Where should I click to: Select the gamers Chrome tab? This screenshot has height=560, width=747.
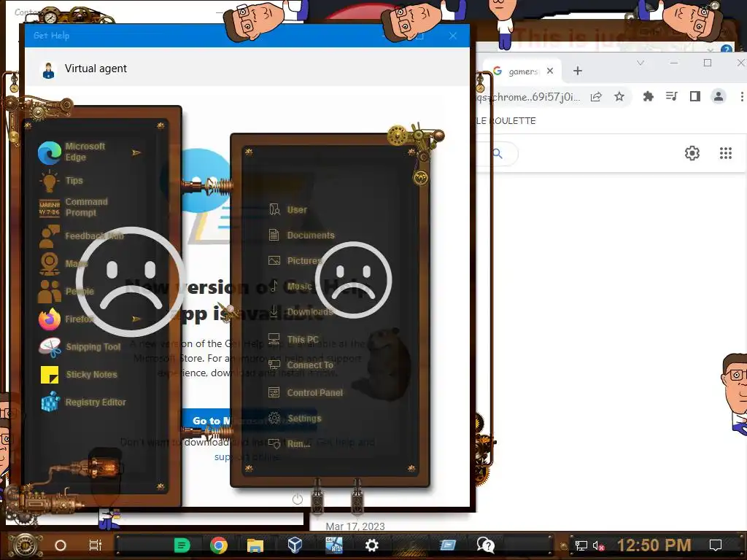click(x=522, y=71)
